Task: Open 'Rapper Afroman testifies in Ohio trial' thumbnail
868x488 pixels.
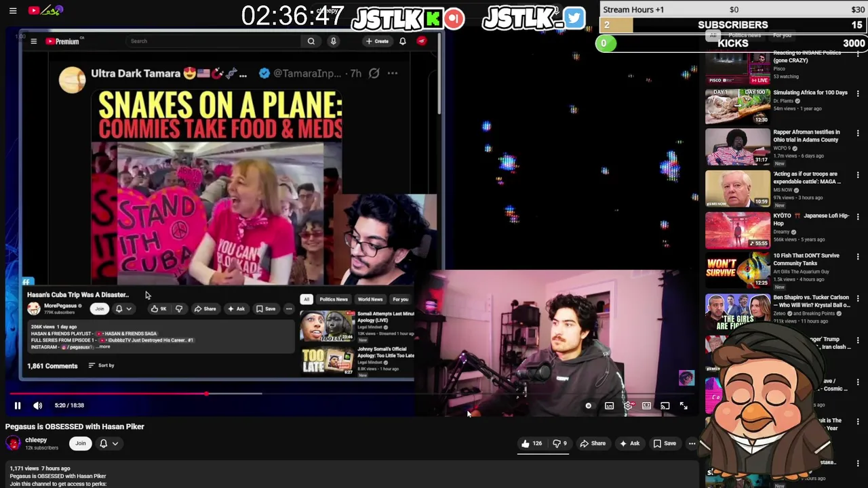Action: [738, 147]
